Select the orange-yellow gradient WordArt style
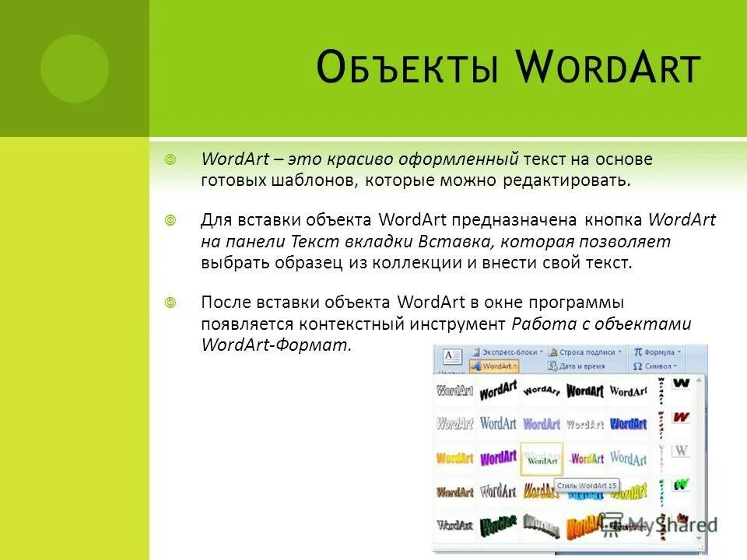 click(x=454, y=458)
